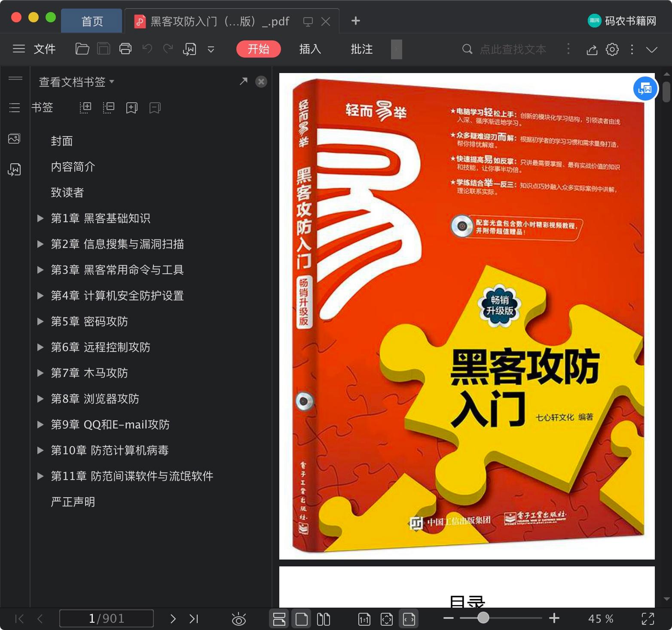Image resolution: width=672 pixels, height=630 pixels.
Task: Switch to the 插入 tab
Action: (310, 49)
